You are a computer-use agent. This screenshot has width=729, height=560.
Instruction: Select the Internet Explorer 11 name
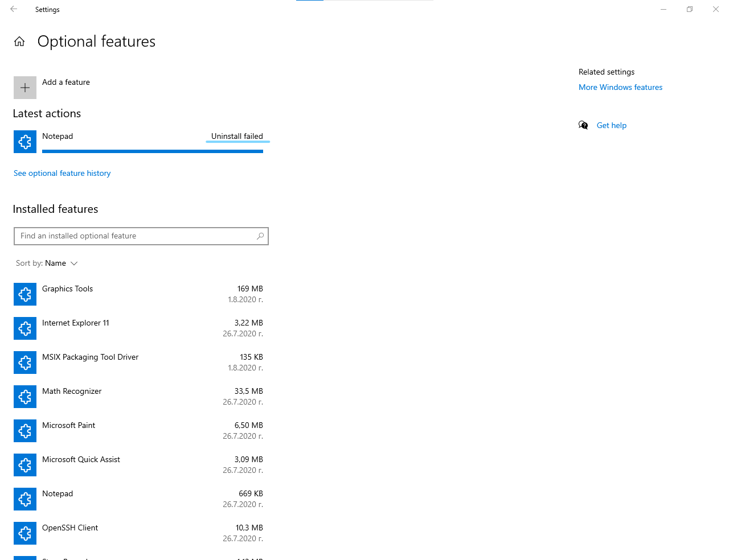76,323
